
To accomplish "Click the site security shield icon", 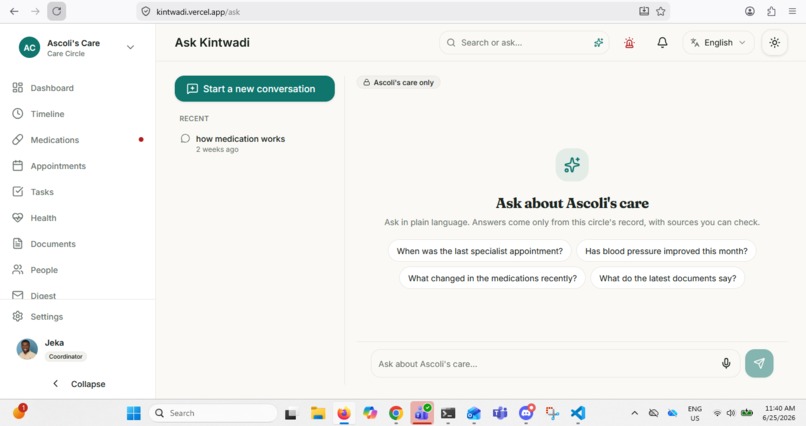I will tap(145, 11).
